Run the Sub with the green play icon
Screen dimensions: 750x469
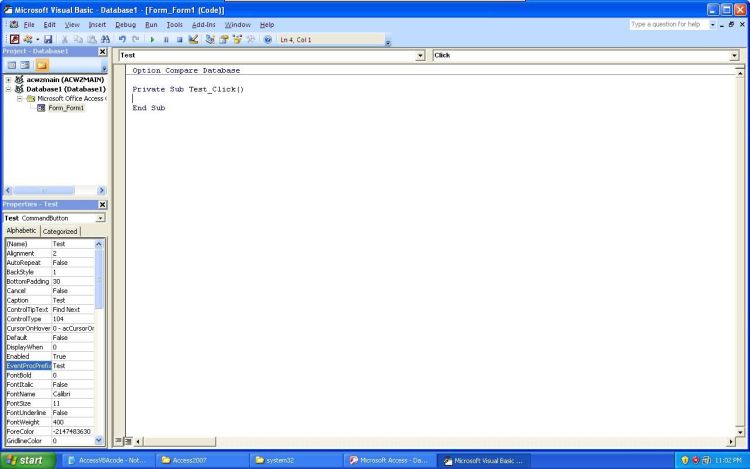(153, 39)
